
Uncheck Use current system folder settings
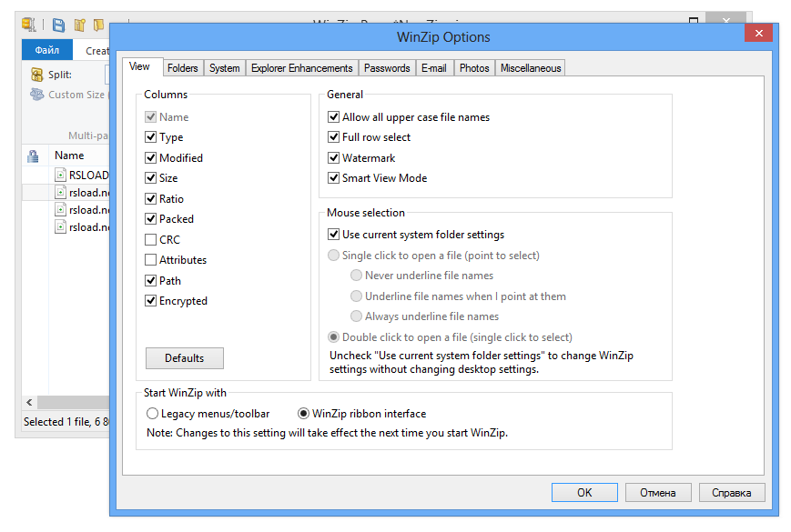333,235
